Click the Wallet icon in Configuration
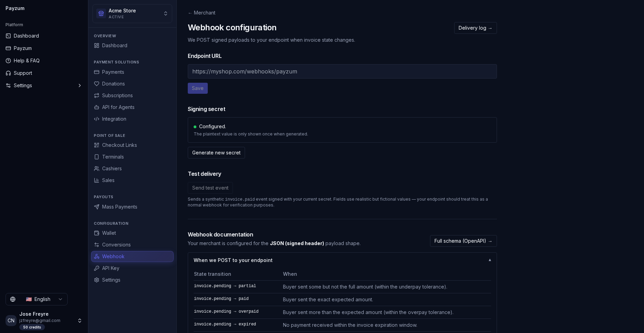The image size is (644, 333). tap(97, 233)
